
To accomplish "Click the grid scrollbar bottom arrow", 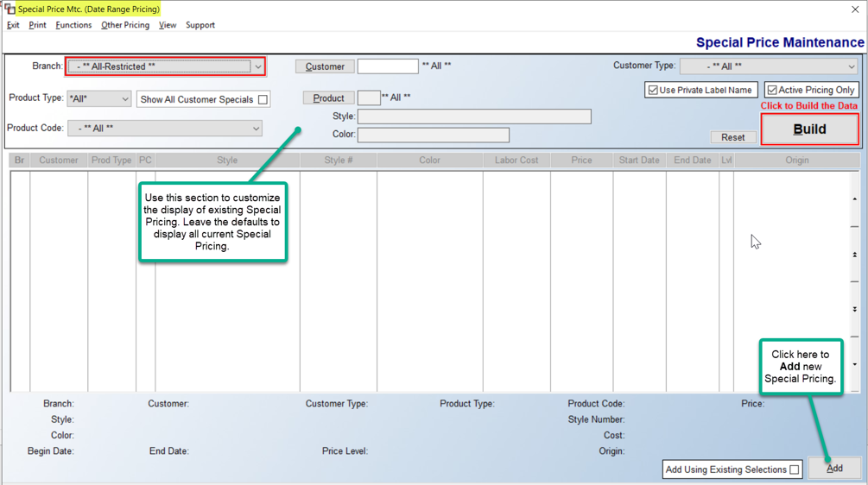I will (x=855, y=364).
